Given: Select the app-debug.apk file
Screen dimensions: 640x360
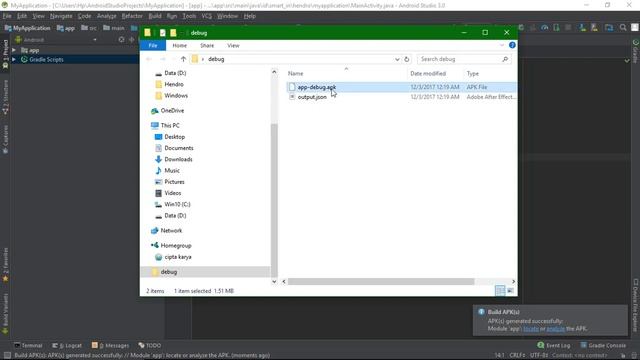Looking at the screenshot, I should (x=317, y=87).
